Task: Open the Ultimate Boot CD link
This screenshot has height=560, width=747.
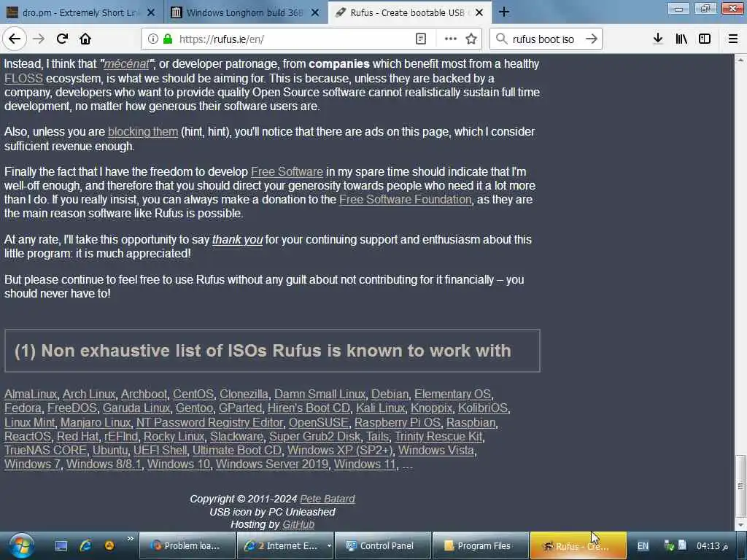Action: 237,450
